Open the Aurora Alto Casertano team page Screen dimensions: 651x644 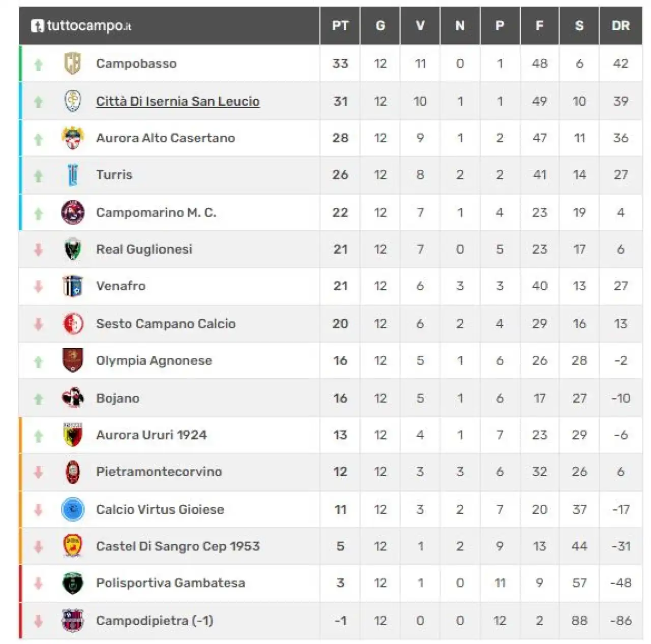(x=166, y=138)
